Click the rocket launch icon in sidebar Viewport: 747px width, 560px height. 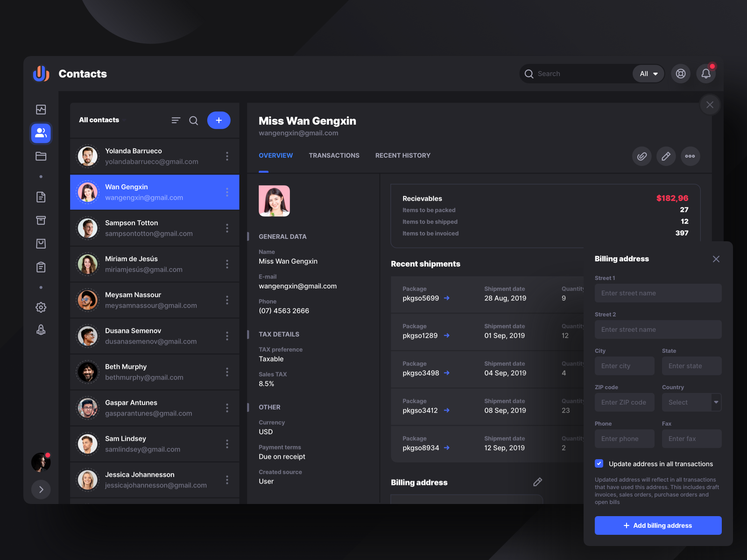tap(41, 330)
